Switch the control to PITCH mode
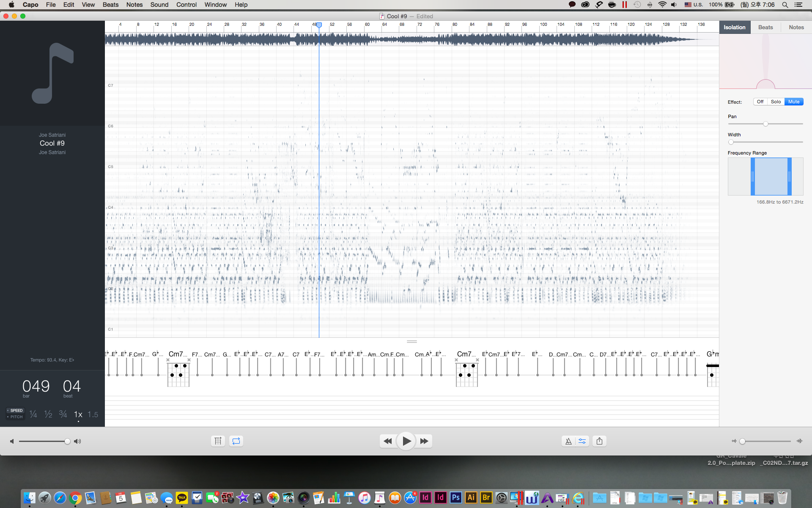Image resolution: width=812 pixels, height=508 pixels. pyautogui.click(x=16, y=417)
